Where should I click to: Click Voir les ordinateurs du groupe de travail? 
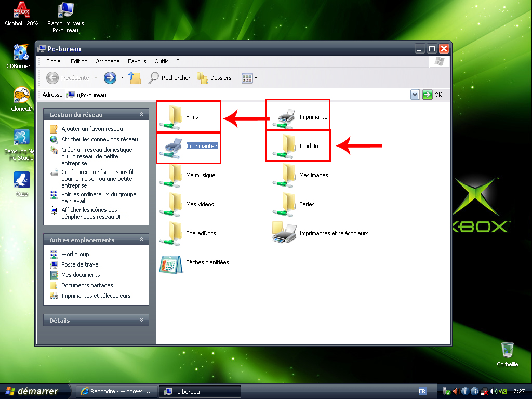click(93, 197)
